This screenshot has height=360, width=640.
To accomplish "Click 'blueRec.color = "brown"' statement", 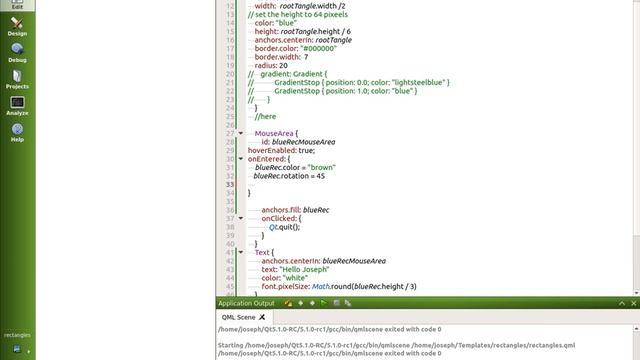I will [x=295, y=167].
